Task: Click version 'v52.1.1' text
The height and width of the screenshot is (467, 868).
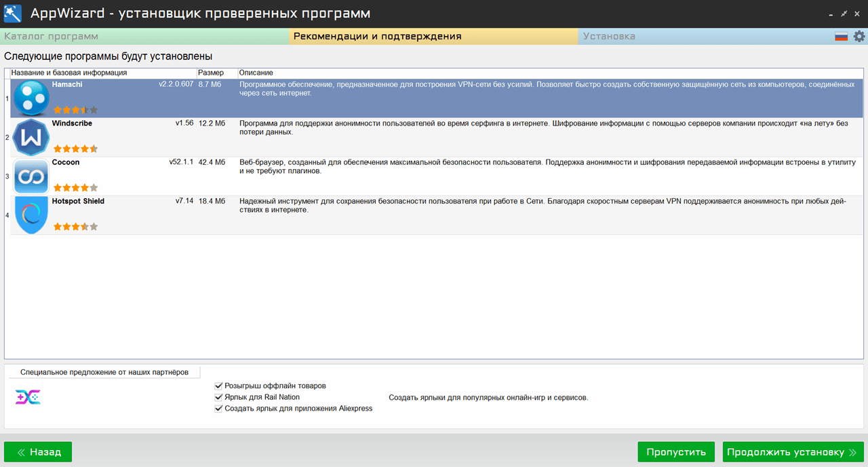Action: coord(181,162)
